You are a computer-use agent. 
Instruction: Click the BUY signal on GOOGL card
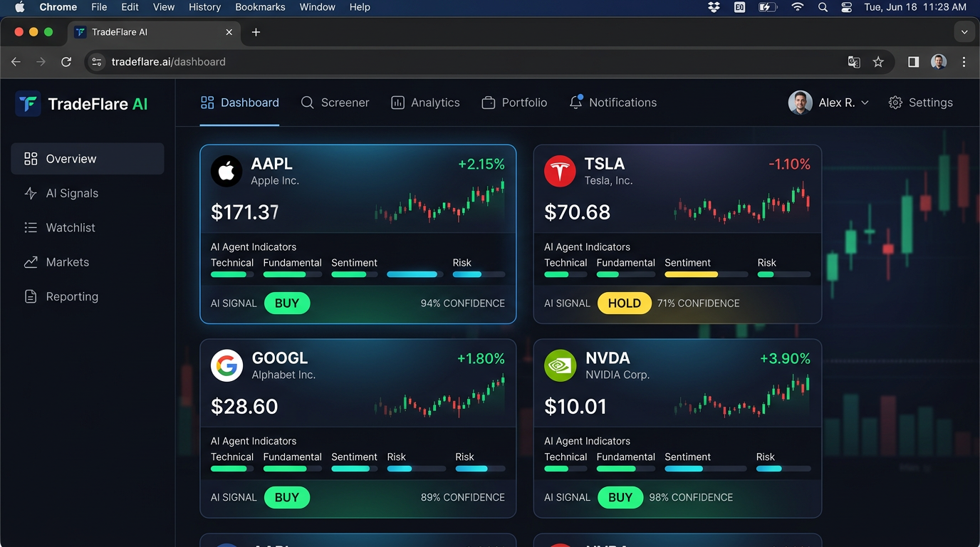click(287, 498)
